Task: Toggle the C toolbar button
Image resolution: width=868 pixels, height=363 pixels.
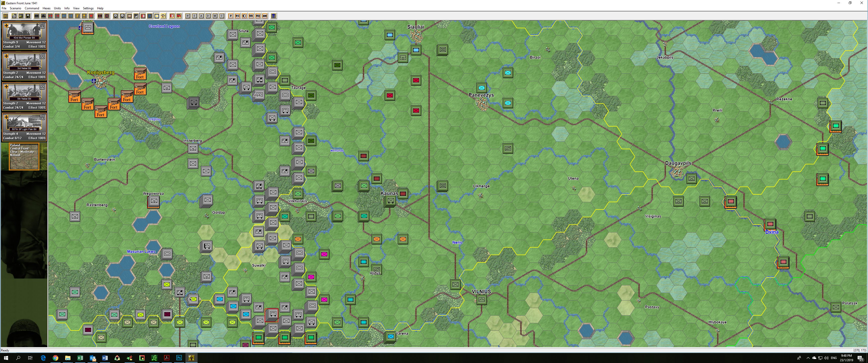Action: pyautogui.click(x=222, y=16)
